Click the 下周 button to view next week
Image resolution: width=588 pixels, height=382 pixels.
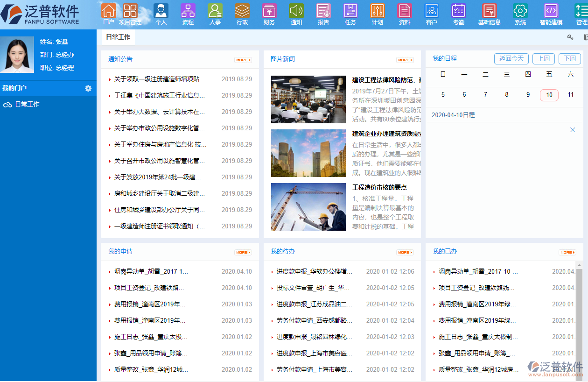click(569, 58)
